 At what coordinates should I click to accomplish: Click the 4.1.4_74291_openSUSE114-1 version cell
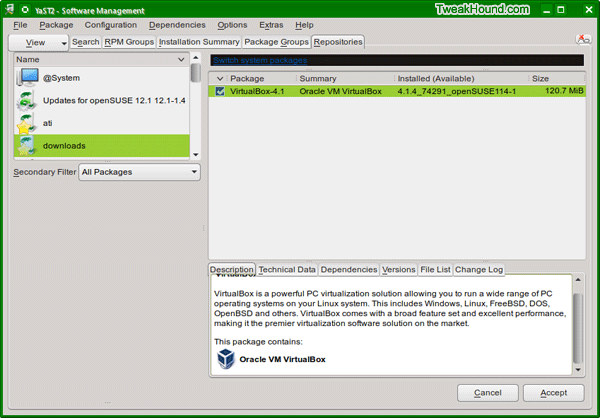pos(457,91)
